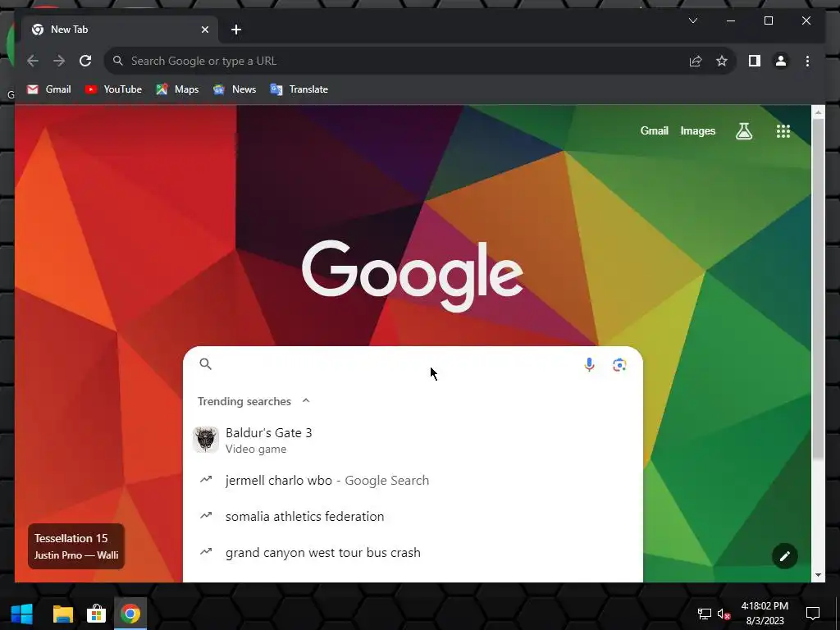Open the News bookmark

(235, 89)
